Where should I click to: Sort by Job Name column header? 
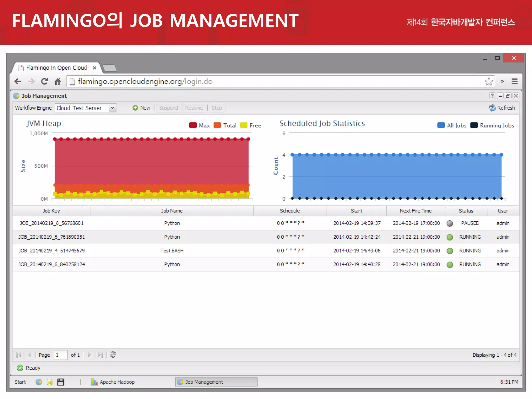(172, 211)
